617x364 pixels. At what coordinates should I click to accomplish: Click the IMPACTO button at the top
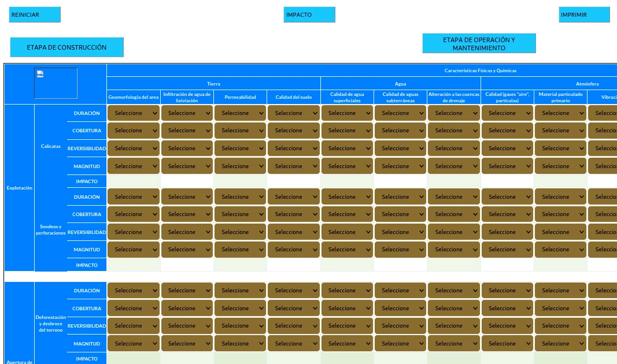[x=309, y=15]
